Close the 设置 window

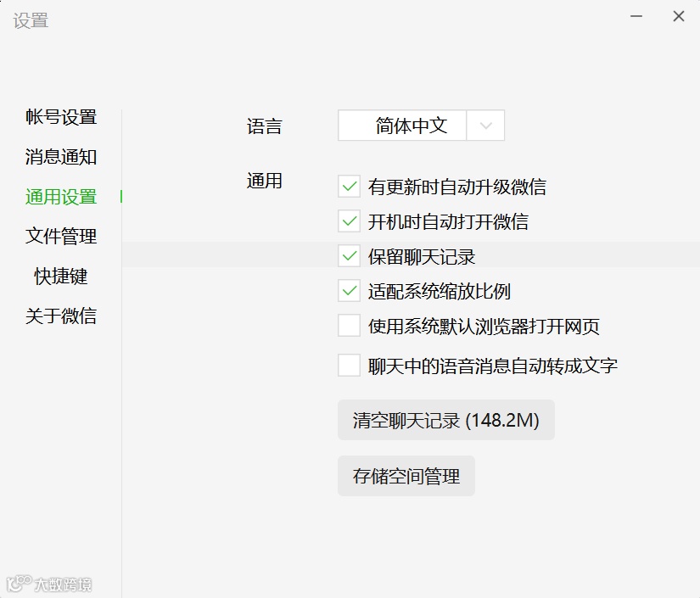click(679, 16)
